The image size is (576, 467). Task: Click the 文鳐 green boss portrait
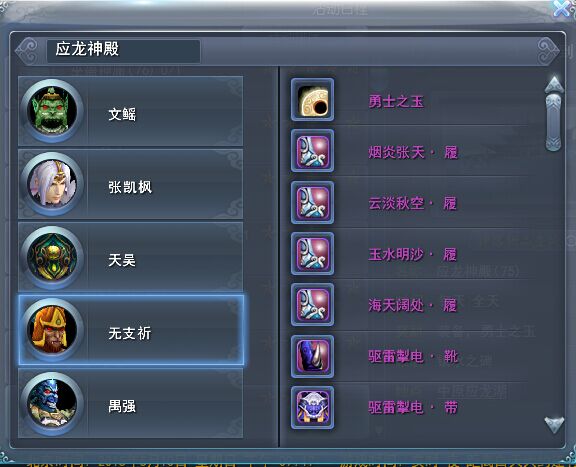(52, 111)
